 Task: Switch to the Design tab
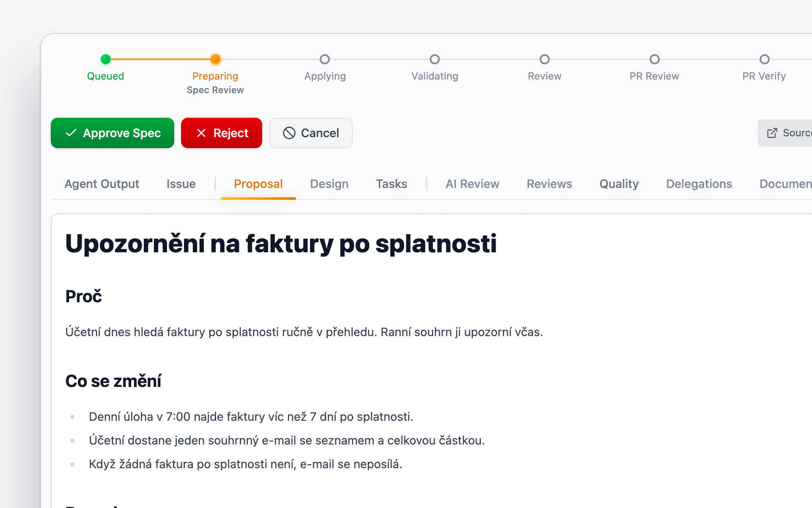click(x=329, y=184)
